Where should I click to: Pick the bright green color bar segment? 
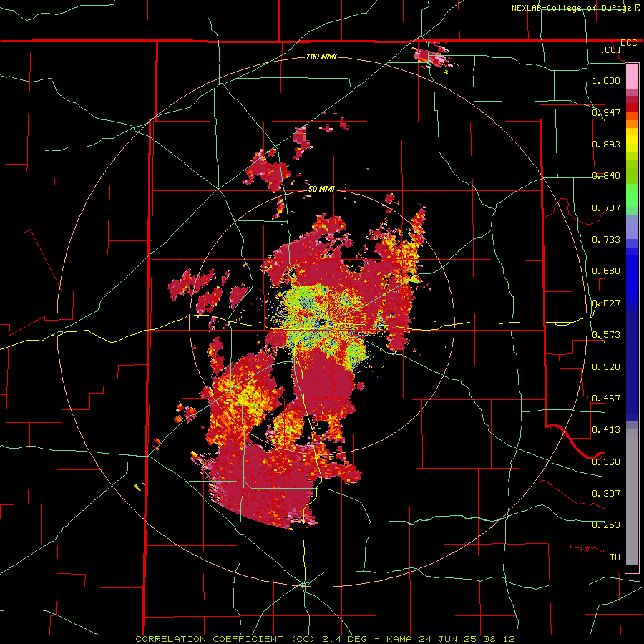[x=632, y=195]
